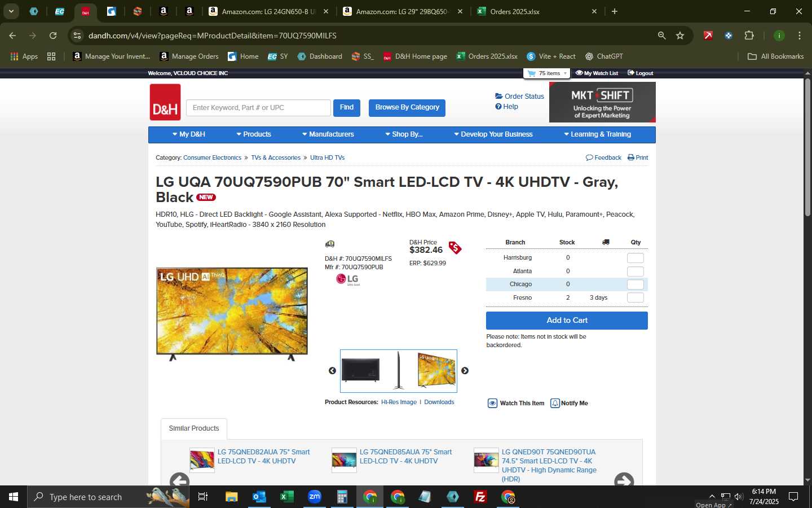This screenshot has height=508, width=812.
Task: Click the zoom magnifier icon in address bar
Action: click(661, 36)
